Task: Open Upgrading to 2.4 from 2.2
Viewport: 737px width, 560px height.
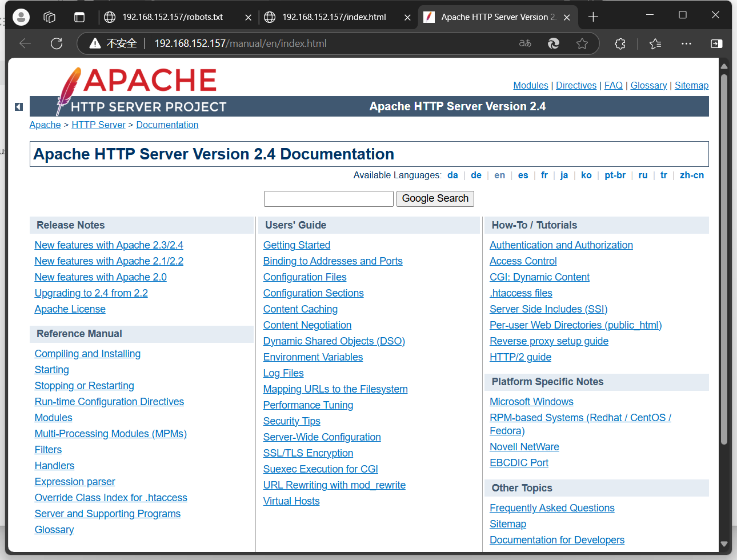Action: 91,293
